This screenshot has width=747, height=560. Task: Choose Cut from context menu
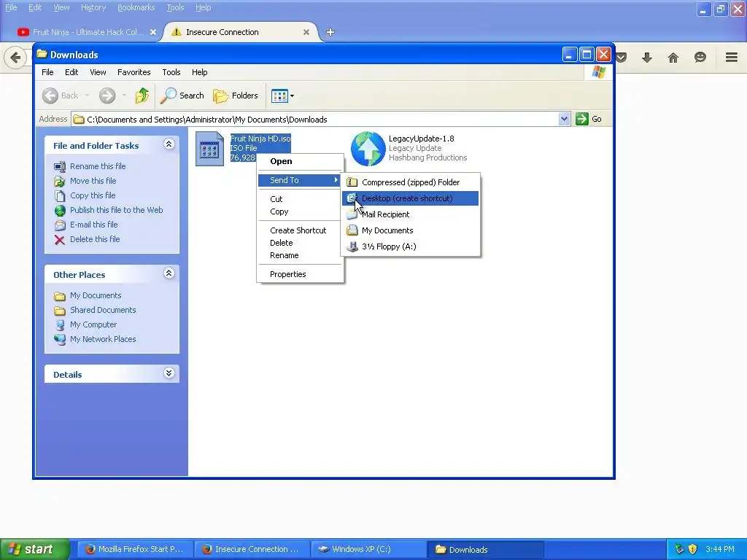click(276, 199)
